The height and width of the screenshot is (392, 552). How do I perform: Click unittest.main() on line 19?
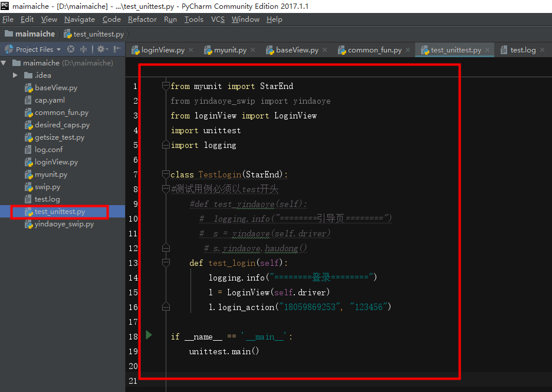pos(224,351)
